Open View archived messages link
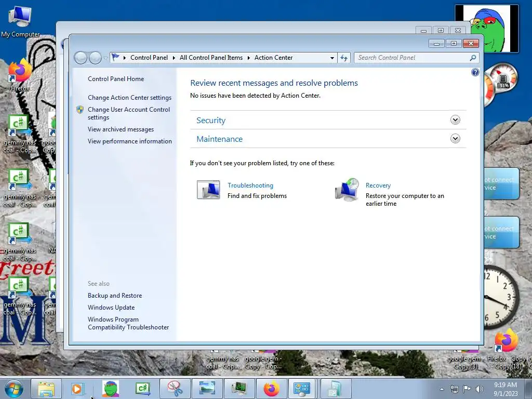 tap(121, 129)
